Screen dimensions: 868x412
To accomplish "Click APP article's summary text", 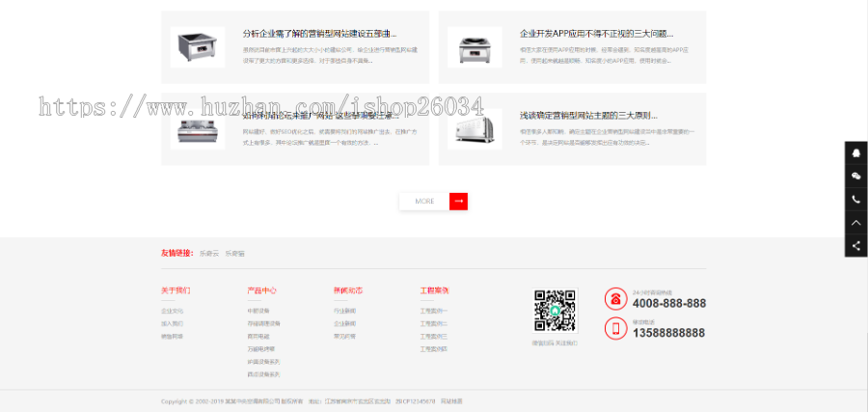I will pos(603,55).
